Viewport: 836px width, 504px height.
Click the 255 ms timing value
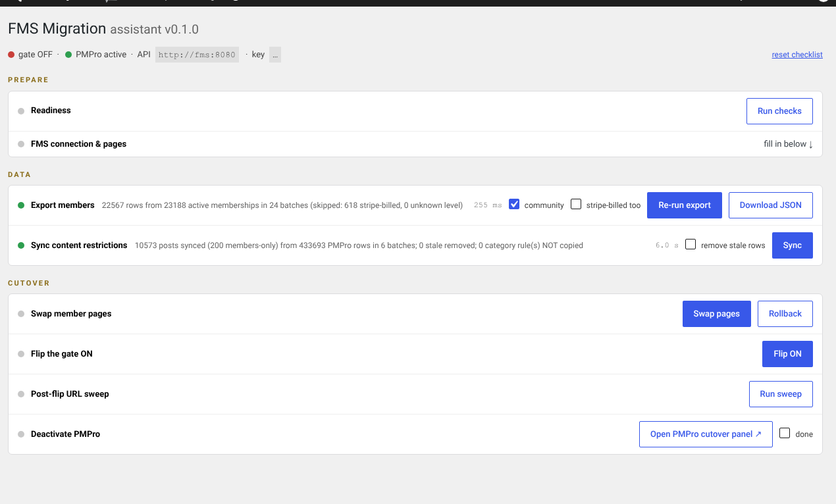[488, 205]
